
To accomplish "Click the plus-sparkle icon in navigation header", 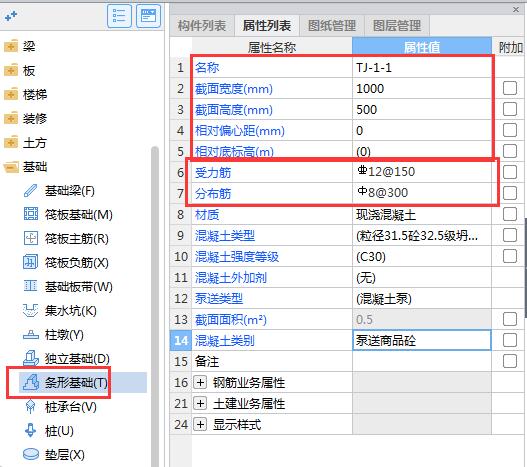I will (11, 16).
